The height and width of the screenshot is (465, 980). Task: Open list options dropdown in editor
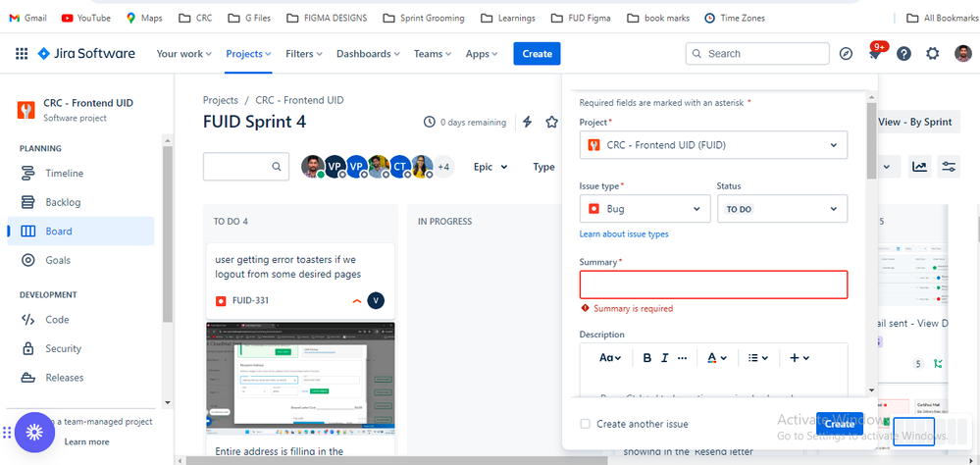[757, 358]
